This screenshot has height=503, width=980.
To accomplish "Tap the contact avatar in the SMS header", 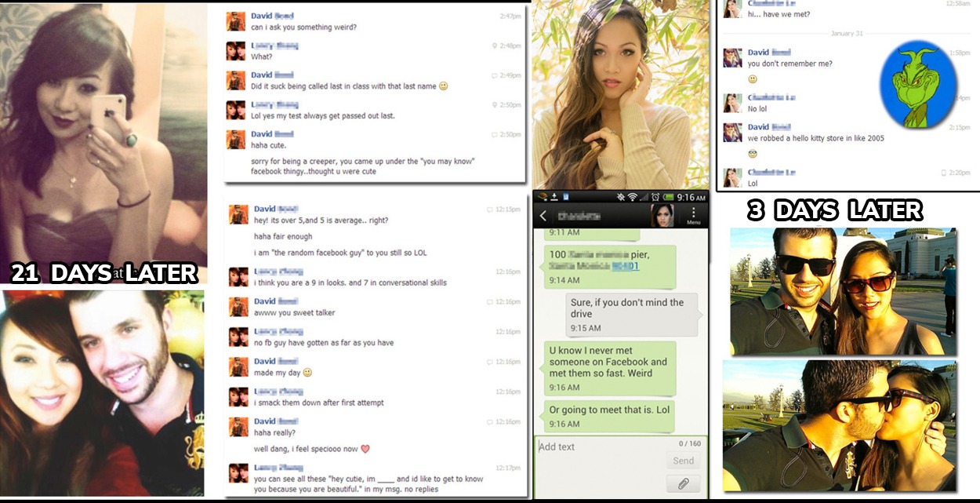I will click(x=662, y=216).
